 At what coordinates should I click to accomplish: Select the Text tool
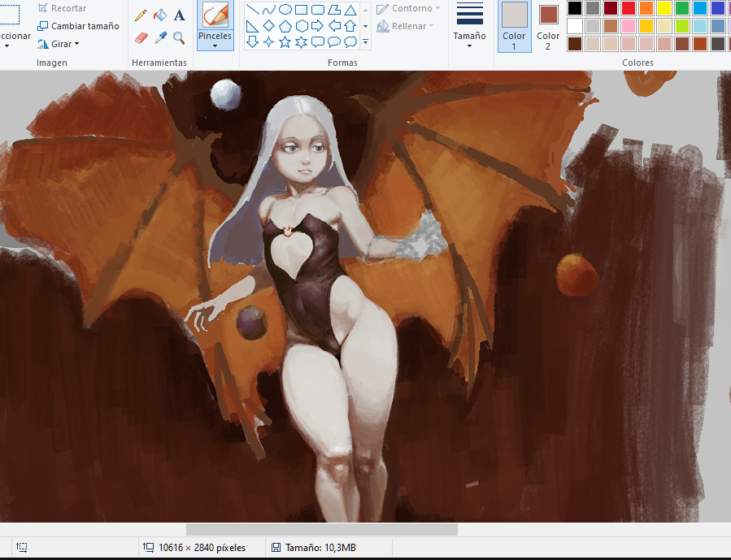click(x=179, y=15)
